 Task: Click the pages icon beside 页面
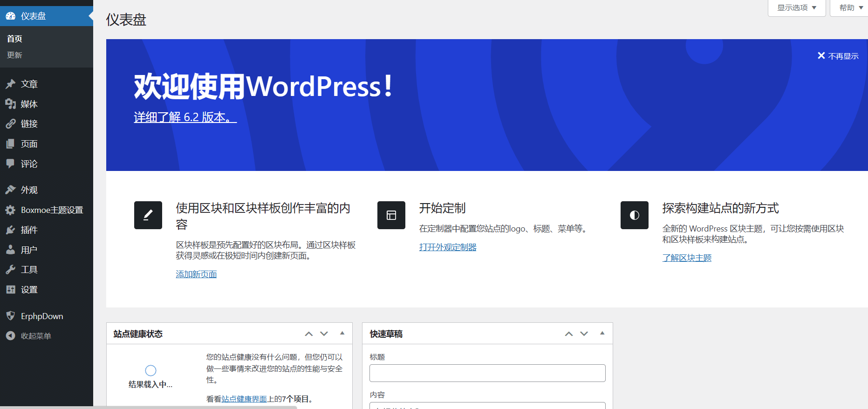(11, 144)
